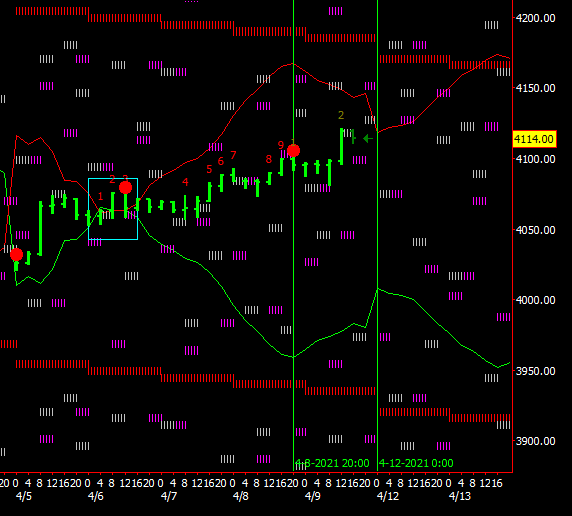Click the red dot at the 4/5 session start
572x516 pixels.
pyautogui.click(x=16, y=254)
